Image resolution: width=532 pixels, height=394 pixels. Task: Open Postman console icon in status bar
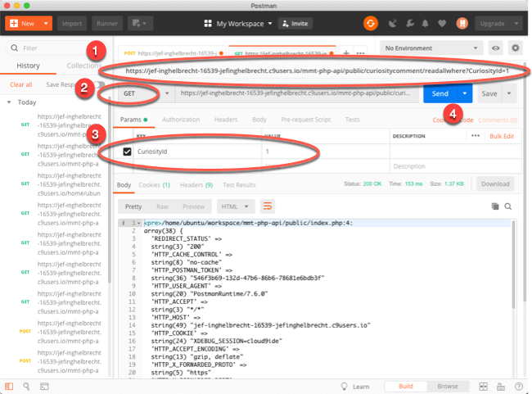pos(44,387)
